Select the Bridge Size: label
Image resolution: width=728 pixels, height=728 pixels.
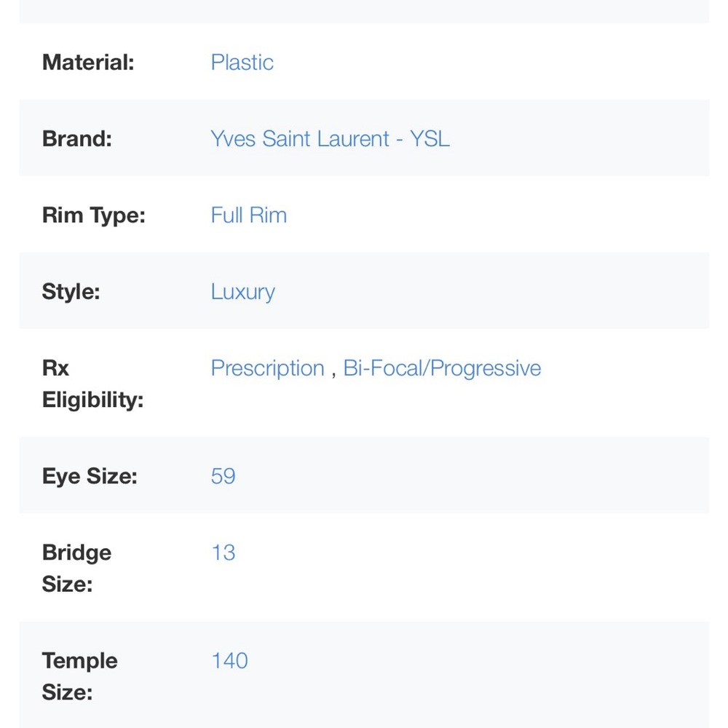76,569
